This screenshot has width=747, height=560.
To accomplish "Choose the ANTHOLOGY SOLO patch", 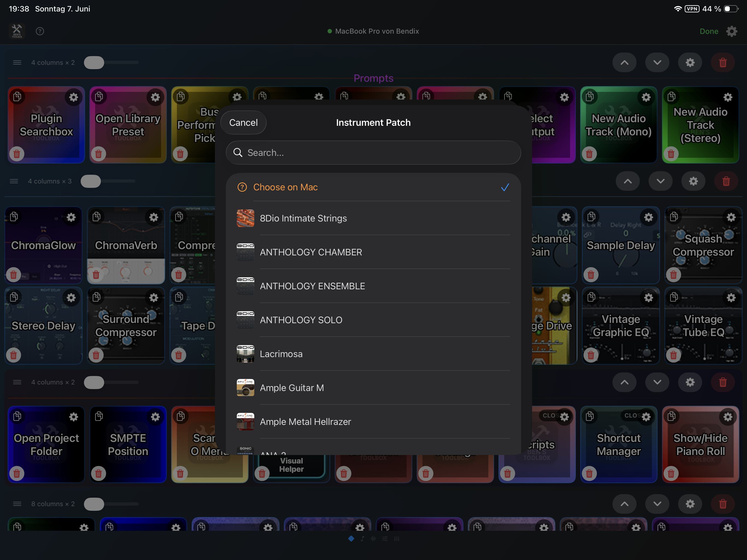I will tap(373, 320).
